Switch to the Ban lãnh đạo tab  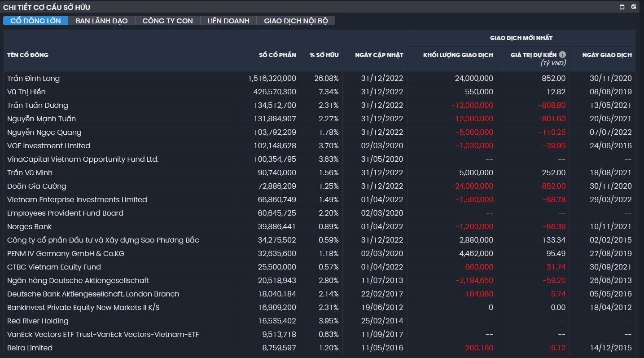[101, 21]
